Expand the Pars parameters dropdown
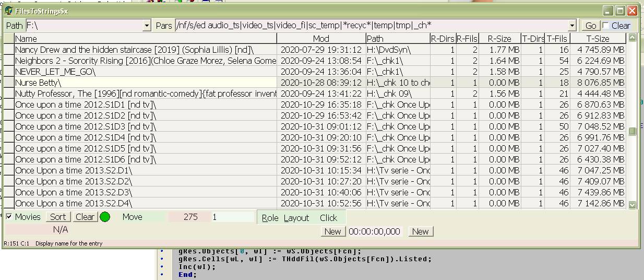Screen dimensions: 644x280 [x=572, y=26]
